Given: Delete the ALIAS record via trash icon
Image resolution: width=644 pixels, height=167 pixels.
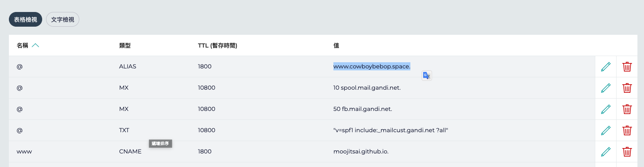Looking at the screenshot, I should pos(627,67).
